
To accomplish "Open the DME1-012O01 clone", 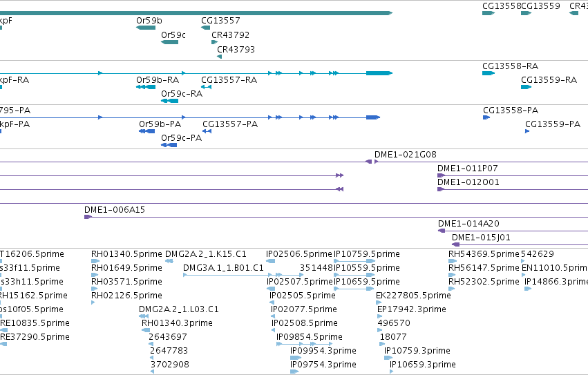I will pos(513,189).
